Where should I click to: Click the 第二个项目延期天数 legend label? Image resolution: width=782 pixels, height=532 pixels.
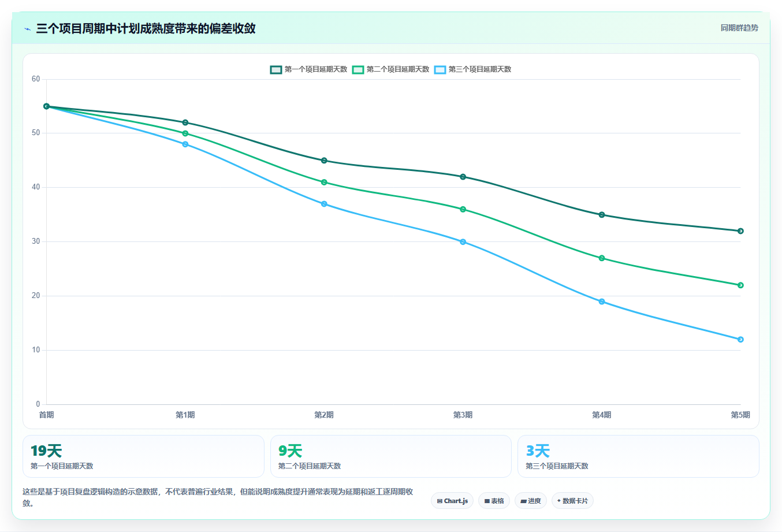click(x=398, y=69)
